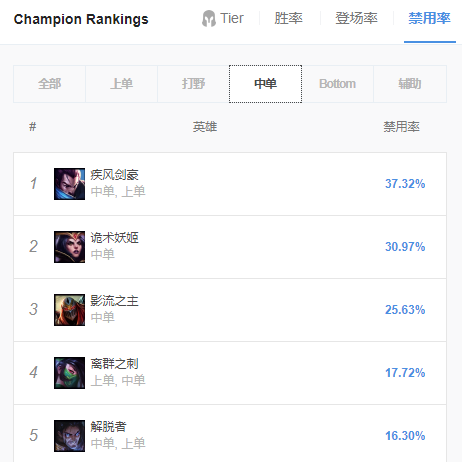Select 影流之主 champion portrait icon
Screen dimensions: 462x462
(x=69, y=310)
